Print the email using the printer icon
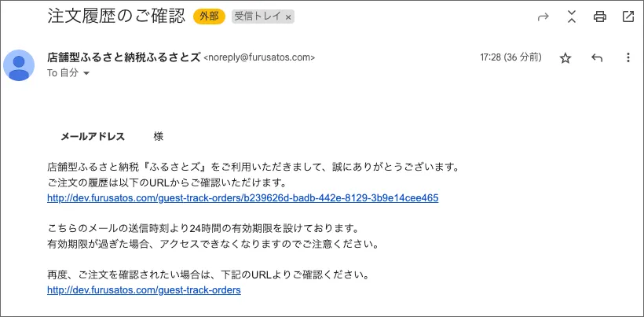This screenshot has height=317, width=644. 600,17
